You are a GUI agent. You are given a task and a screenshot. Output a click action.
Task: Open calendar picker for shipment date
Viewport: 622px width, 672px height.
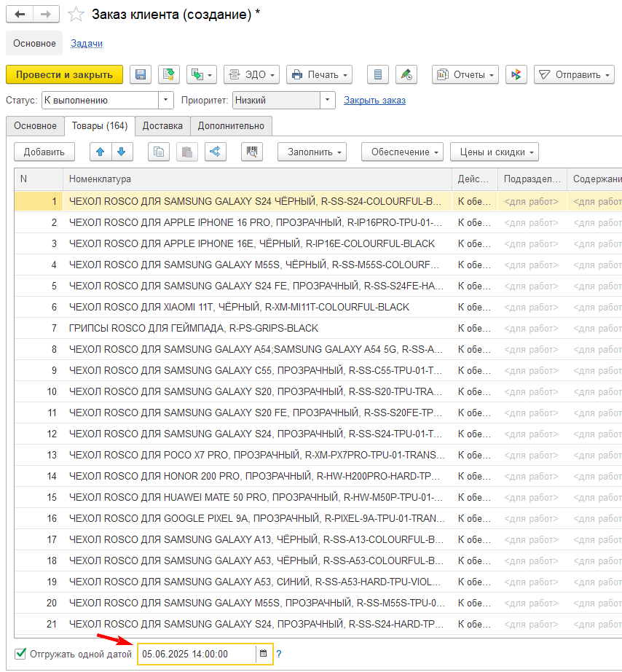[264, 654]
